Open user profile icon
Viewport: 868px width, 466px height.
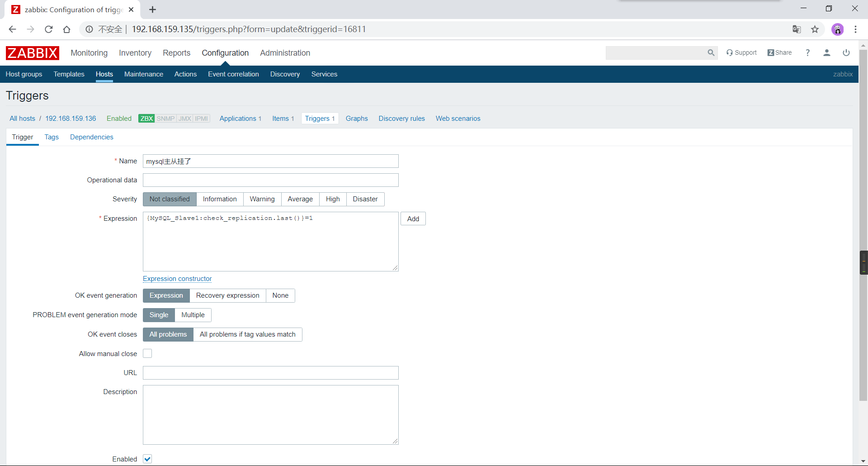tap(827, 53)
